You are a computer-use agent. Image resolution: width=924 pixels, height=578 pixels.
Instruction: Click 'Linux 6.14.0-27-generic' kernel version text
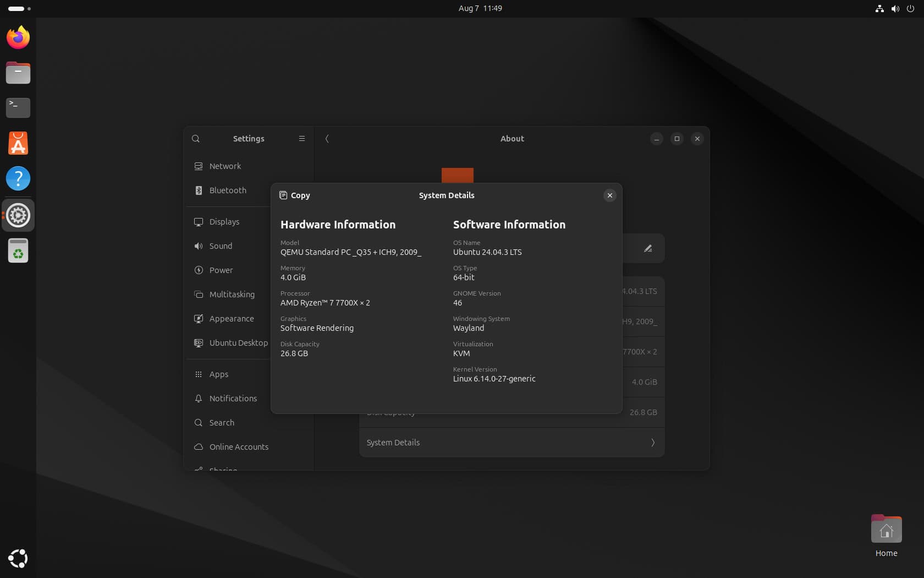pyautogui.click(x=494, y=379)
